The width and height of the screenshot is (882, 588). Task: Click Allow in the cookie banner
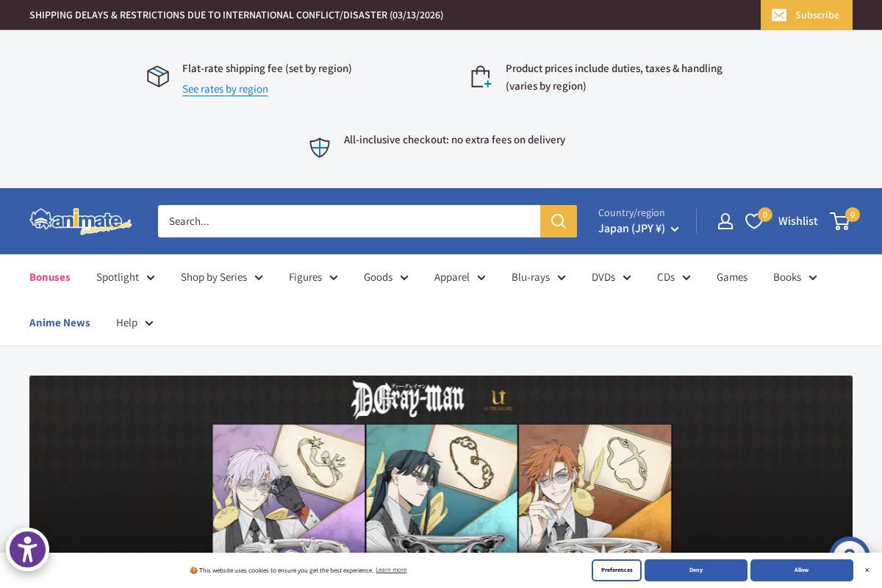tap(802, 570)
